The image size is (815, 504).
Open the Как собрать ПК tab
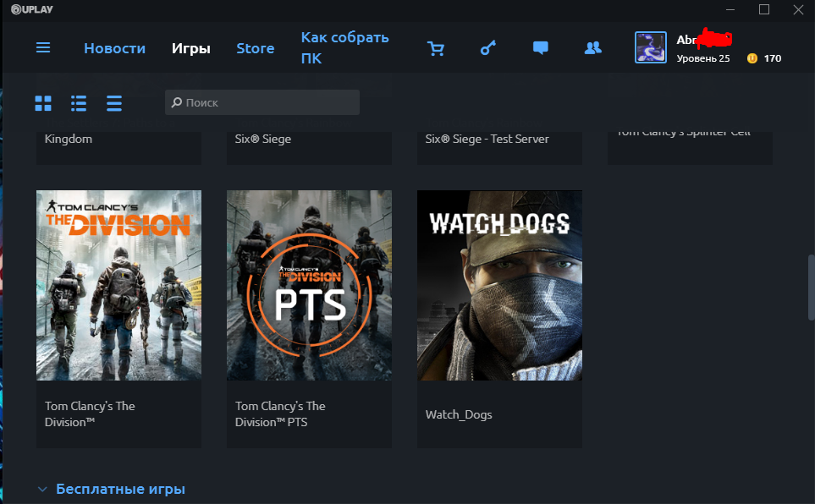coord(344,48)
